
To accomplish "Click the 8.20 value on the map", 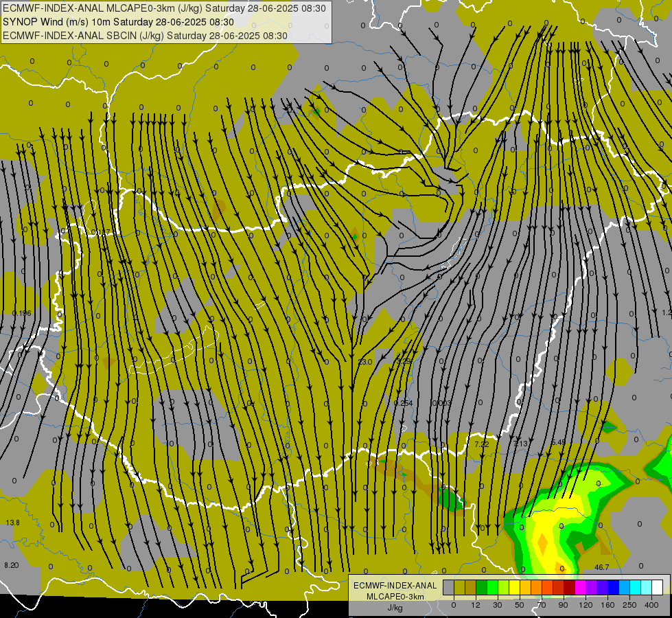I will (x=12, y=565).
